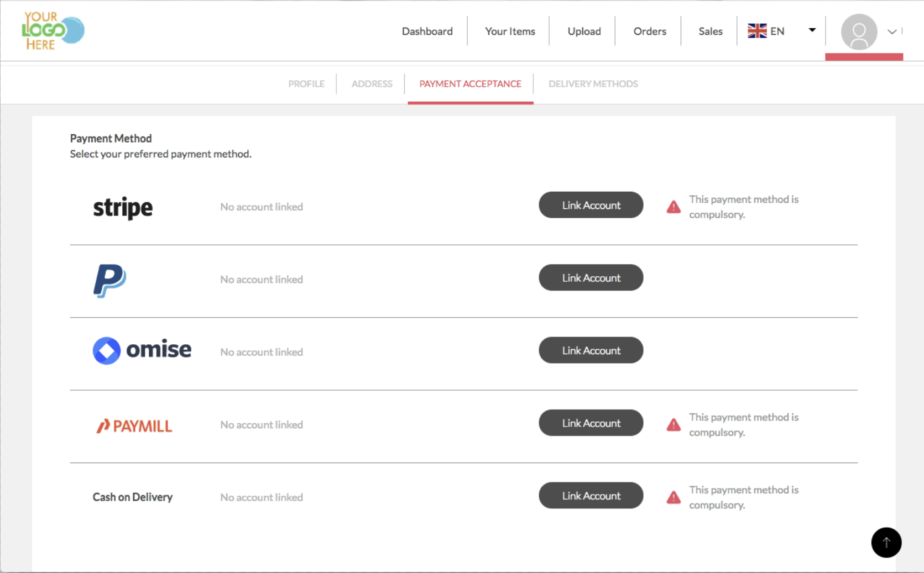
Task: Click Stripe's 'No account linked' text
Action: pos(262,207)
